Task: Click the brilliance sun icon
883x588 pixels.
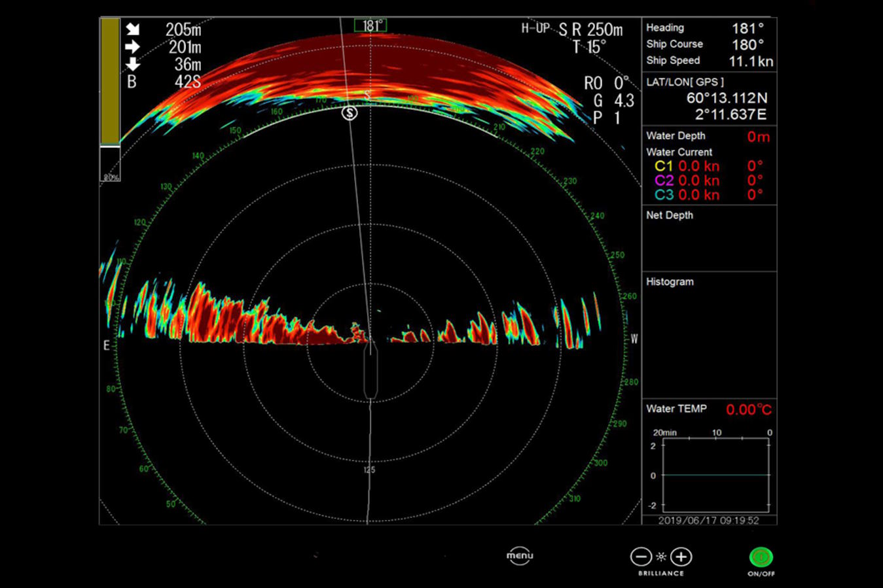Action: tap(661, 557)
